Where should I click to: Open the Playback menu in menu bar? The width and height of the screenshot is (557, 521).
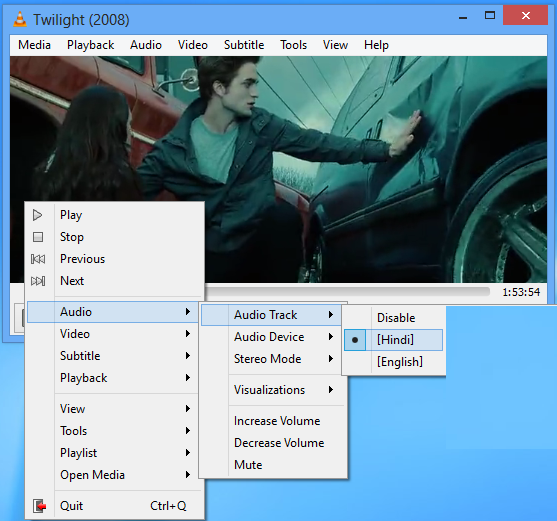tap(91, 45)
